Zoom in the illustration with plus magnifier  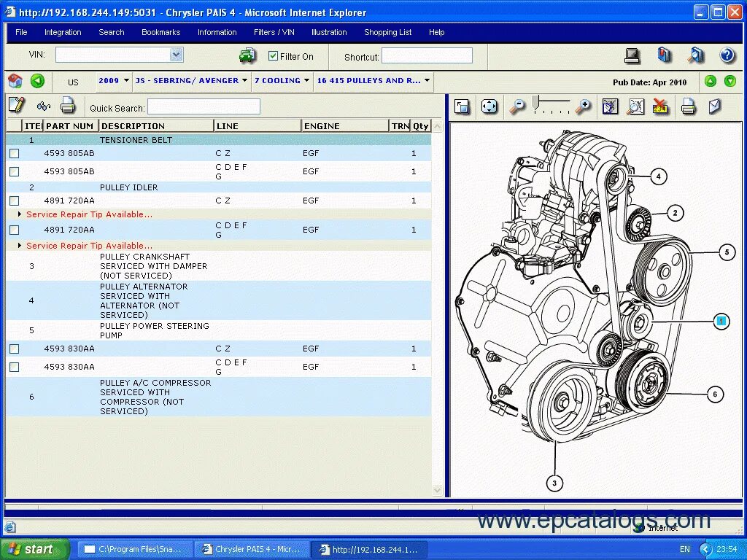tap(583, 106)
